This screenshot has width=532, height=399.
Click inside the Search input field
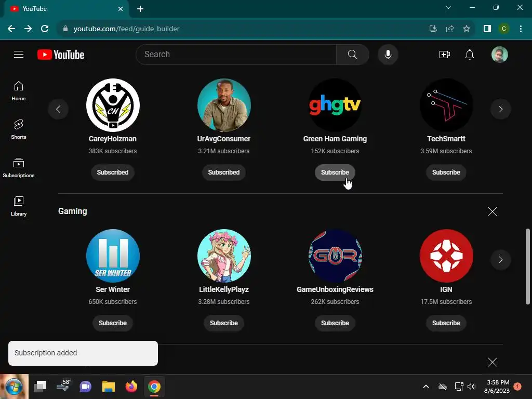pyautogui.click(x=237, y=54)
